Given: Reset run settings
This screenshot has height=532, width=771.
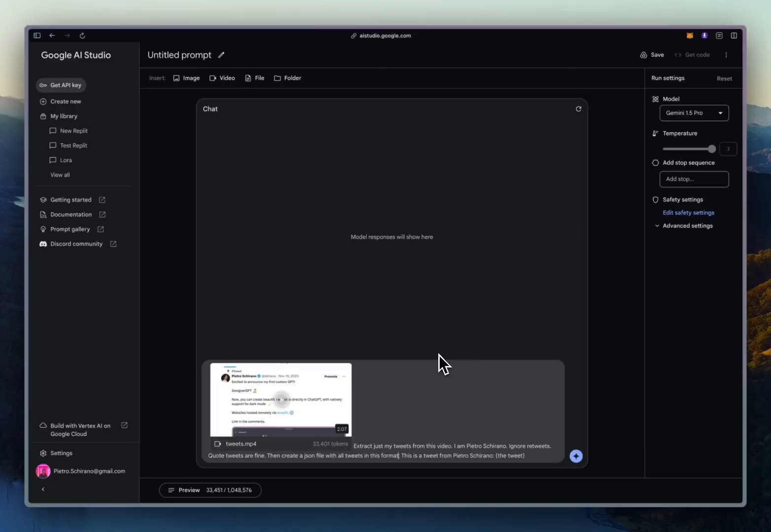Looking at the screenshot, I should coord(724,79).
